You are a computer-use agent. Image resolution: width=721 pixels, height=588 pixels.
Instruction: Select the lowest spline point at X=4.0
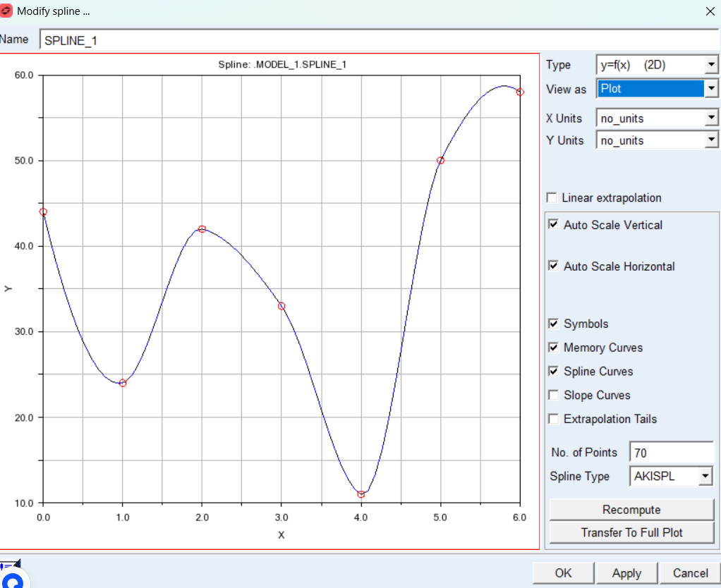361,494
